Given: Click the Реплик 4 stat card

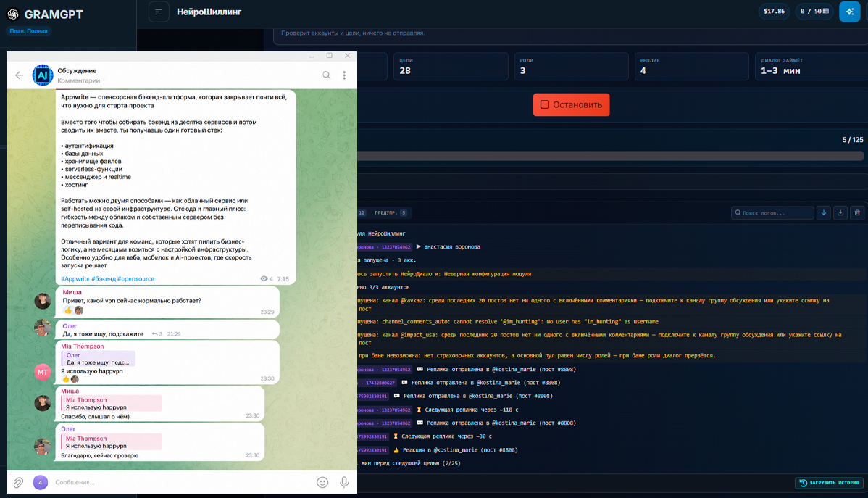Looking at the screenshot, I should (691, 67).
